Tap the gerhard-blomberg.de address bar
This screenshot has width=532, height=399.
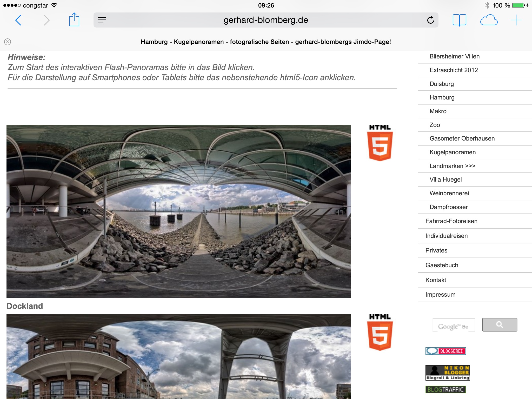click(x=265, y=20)
